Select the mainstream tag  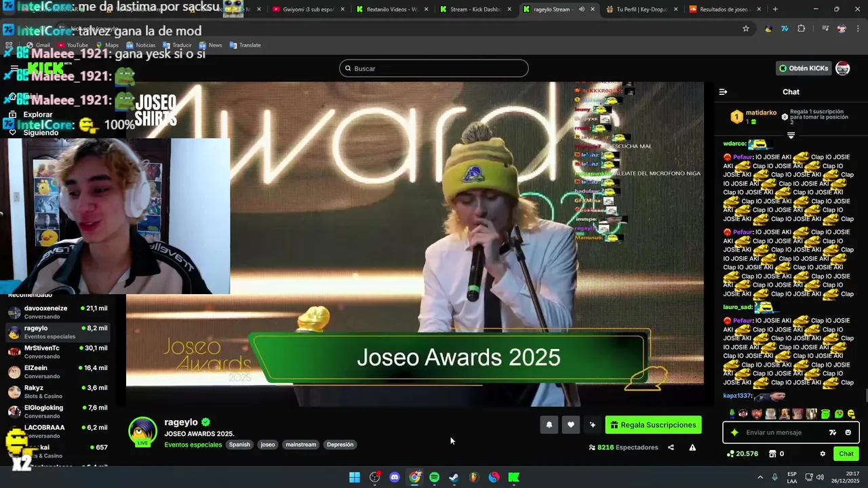tap(301, 445)
